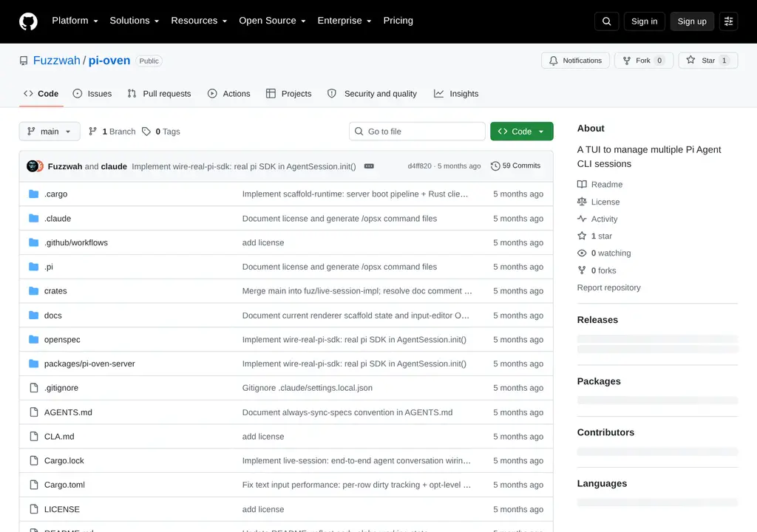Screen dimensions: 757x532
Task: Open the claude co-author link
Action: tap(114, 166)
